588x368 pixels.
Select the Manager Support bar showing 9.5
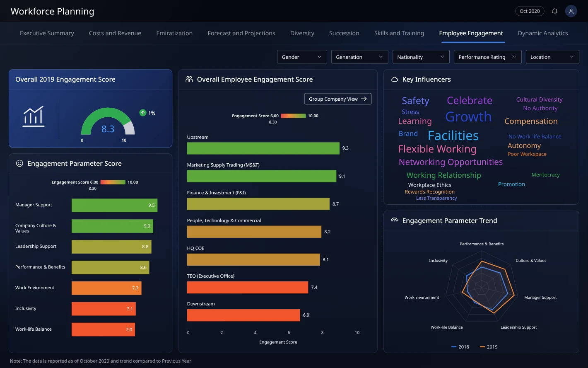pos(114,205)
